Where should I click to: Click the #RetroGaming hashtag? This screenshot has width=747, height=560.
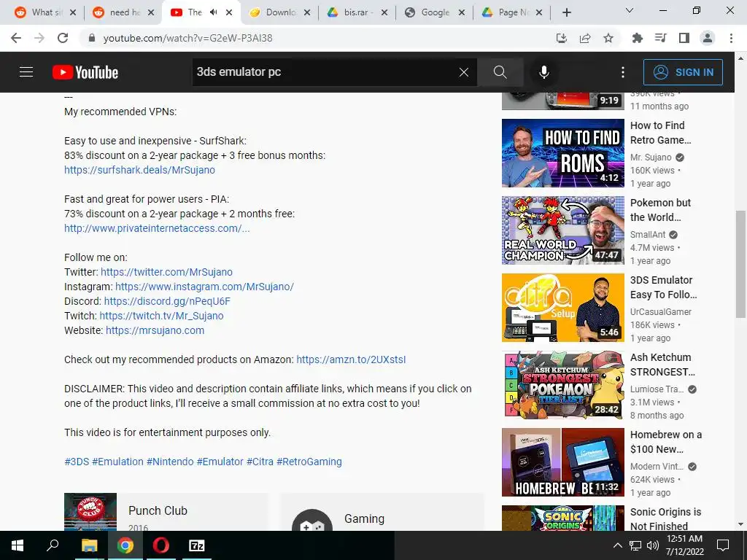[309, 462]
